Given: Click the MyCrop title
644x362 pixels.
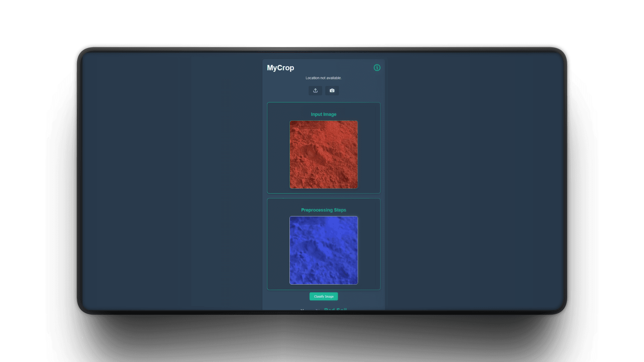Looking at the screenshot, I should [x=280, y=68].
